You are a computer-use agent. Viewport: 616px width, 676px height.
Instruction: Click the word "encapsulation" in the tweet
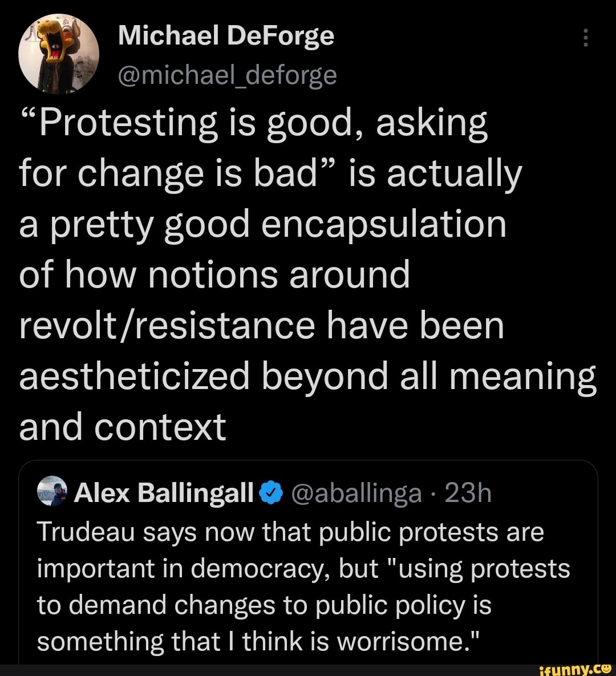click(384, 225)
